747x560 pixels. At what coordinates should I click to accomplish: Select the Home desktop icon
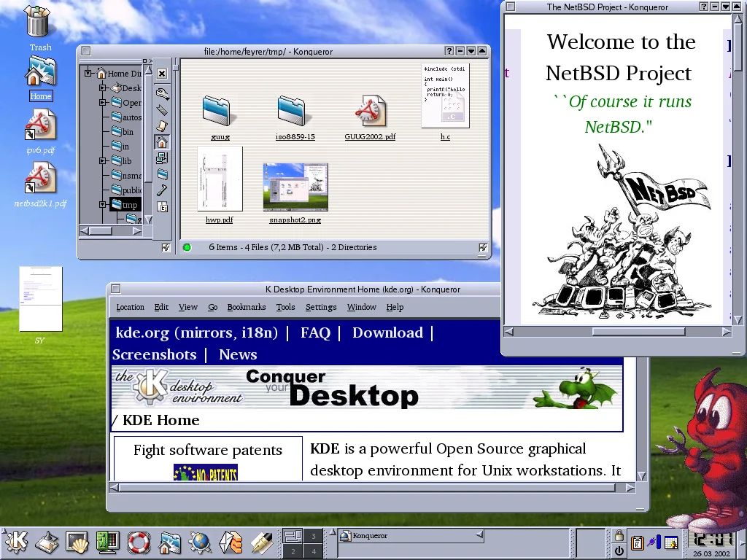(41, 79)
